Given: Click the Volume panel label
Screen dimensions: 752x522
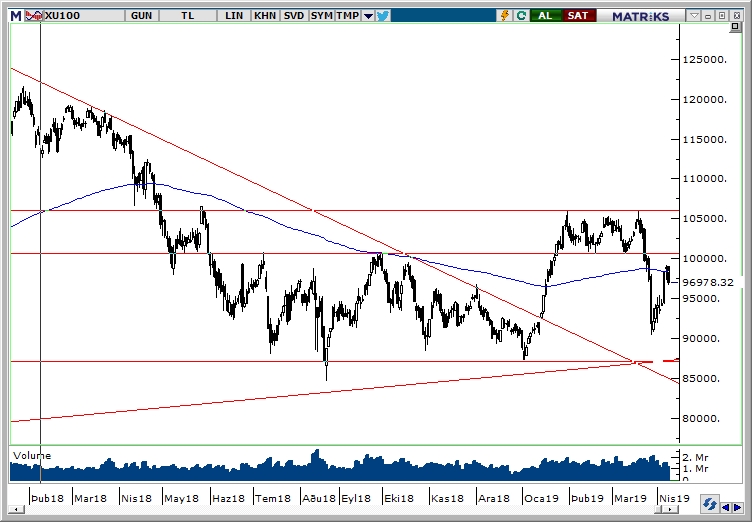Looking at the screenshot, I should point(32,455).
